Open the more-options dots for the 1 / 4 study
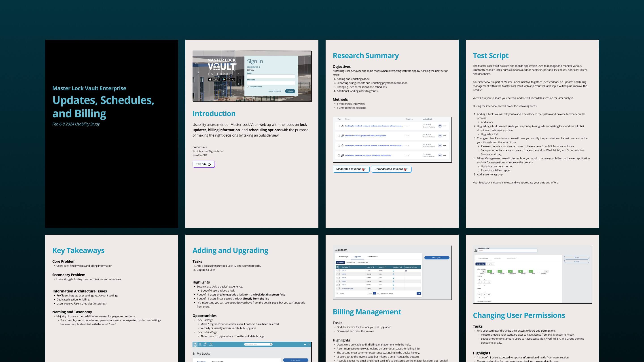 pyautogui.click(x=444, y=126)
